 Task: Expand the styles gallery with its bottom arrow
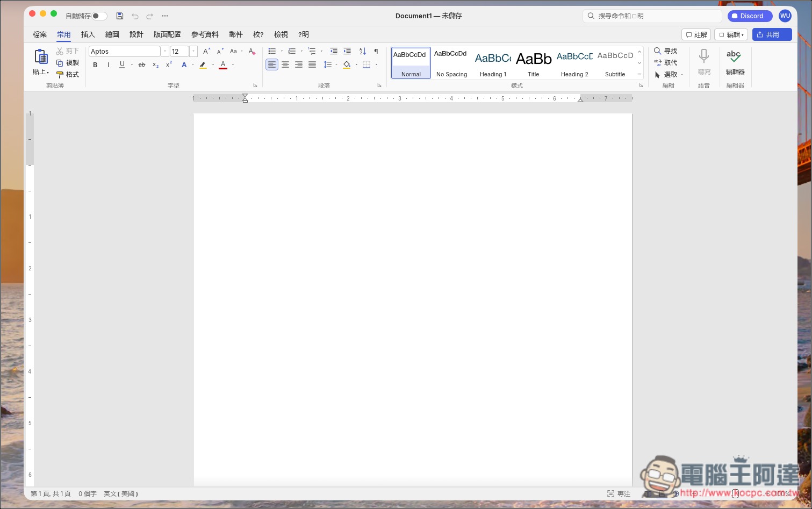(x=639, y=74)
